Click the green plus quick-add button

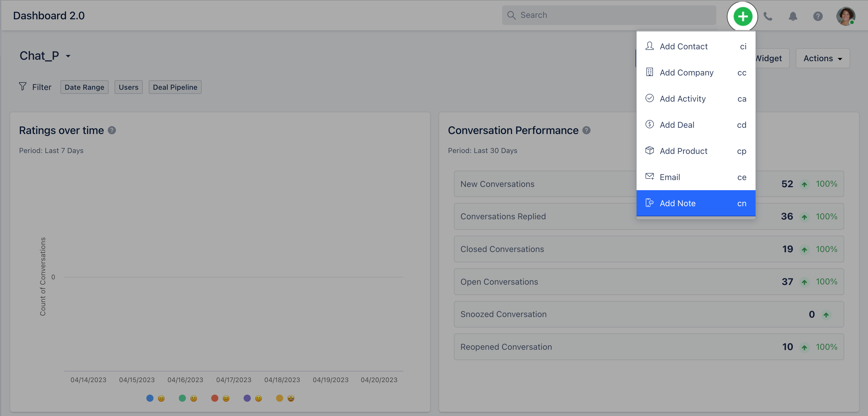742,16
